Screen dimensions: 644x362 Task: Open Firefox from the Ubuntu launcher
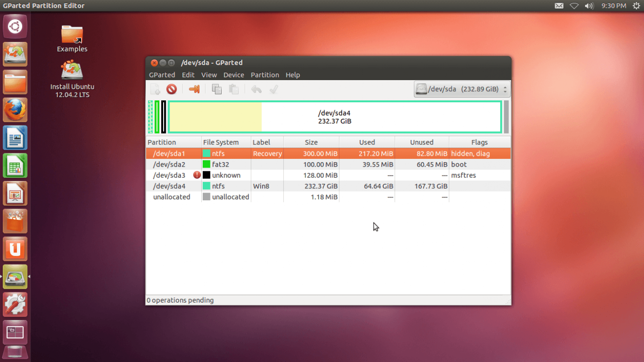(15, 110)
